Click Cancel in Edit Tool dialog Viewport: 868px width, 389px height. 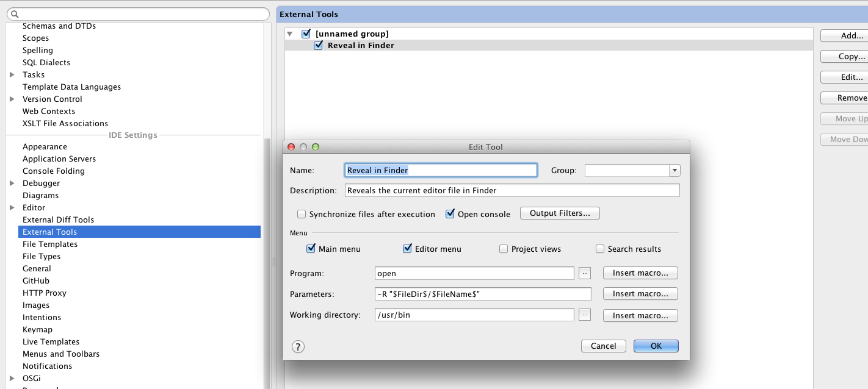coord(604,346)
